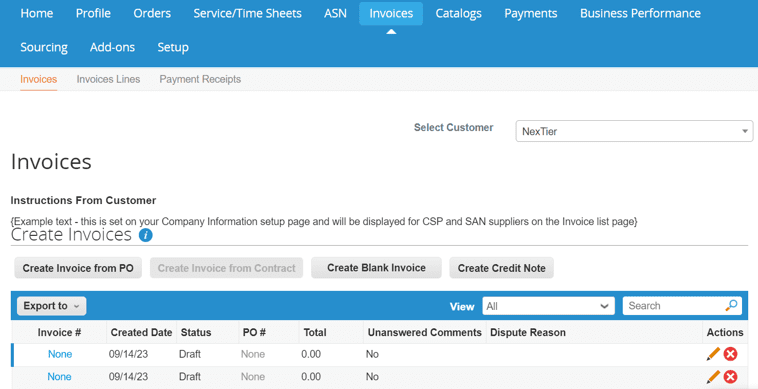Sort by Status column header
This screenshot has height=389, width=758.
[x=196, y=332]
